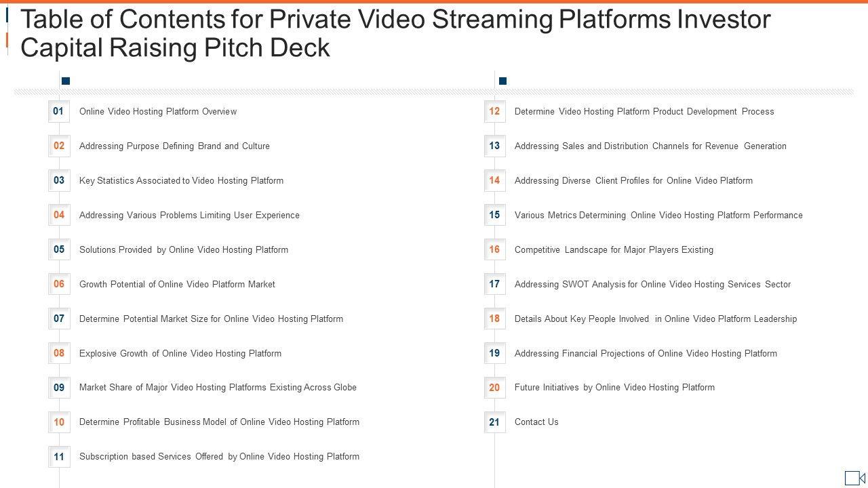Click the number 14 box
This screenshot has height=488, width=868.
[x=494, y=180]
